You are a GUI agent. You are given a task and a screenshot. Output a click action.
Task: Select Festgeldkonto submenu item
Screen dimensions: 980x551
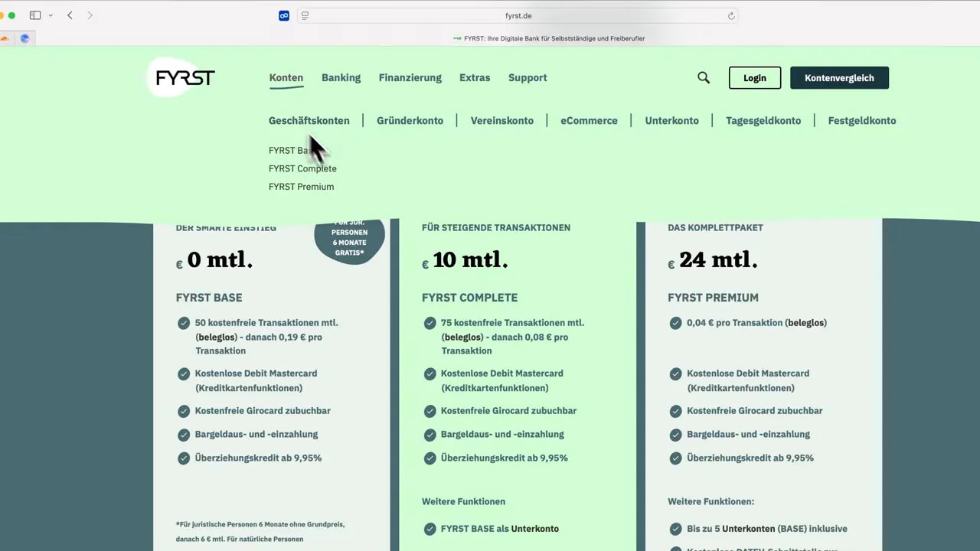pyautogui.click(x=861, y=120)
